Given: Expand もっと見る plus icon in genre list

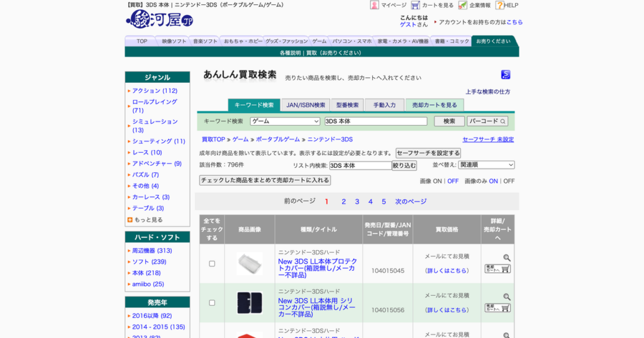Looking at the screenshot, I should (x=130, y=220).
